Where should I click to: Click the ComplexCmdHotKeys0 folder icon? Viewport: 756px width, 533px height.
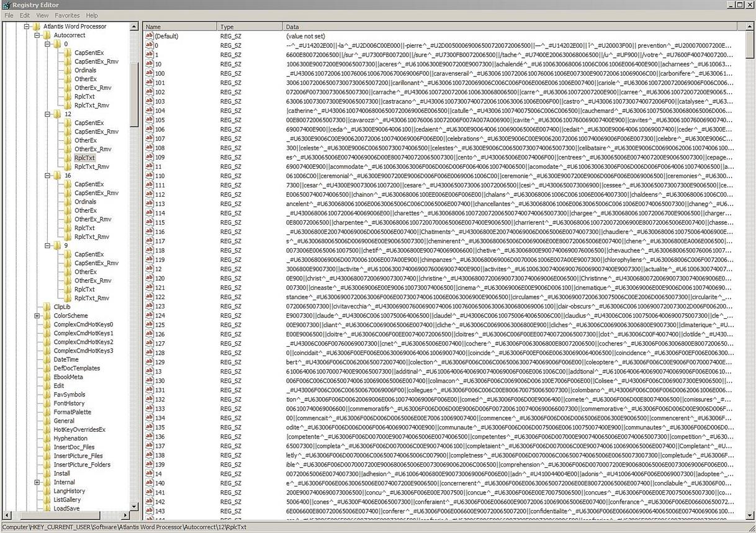47,325
